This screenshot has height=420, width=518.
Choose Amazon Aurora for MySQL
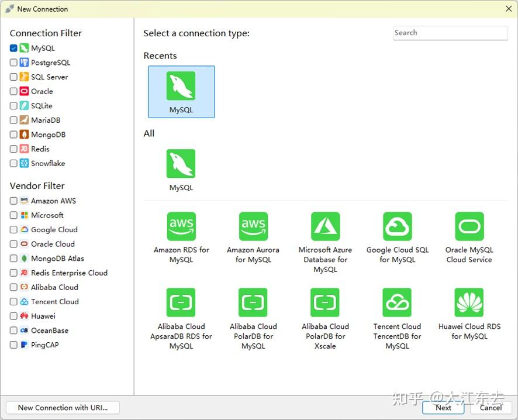click(253, 226)
